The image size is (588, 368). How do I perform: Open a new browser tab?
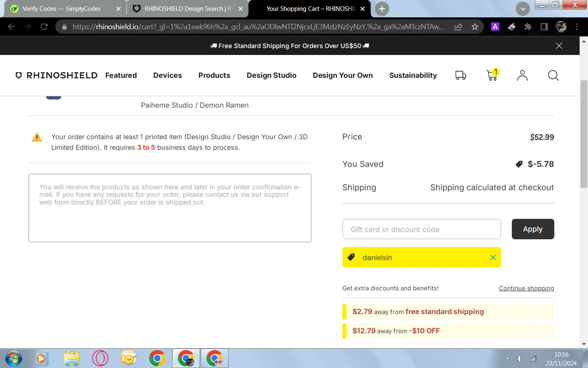tap(382, 9)
